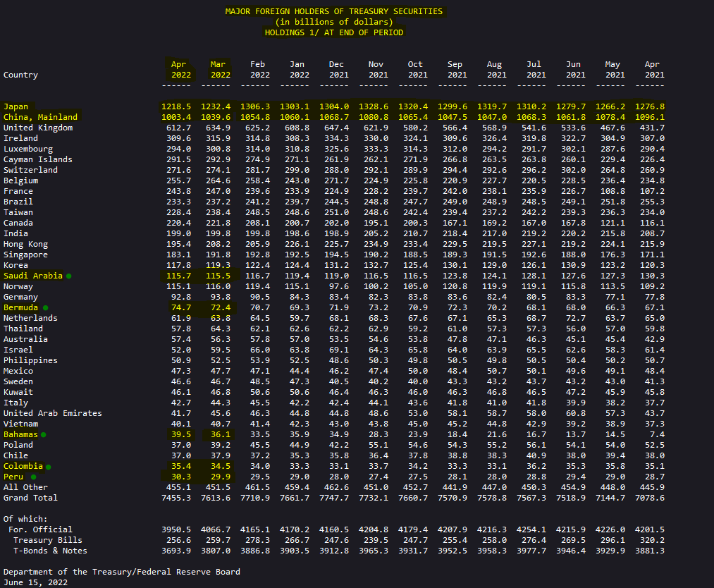Click 'HOLDINGS 1/ AT END OF PERIOD' subtitle
The width and height of the screenshot is (714, 588).
tap(334, 33)
